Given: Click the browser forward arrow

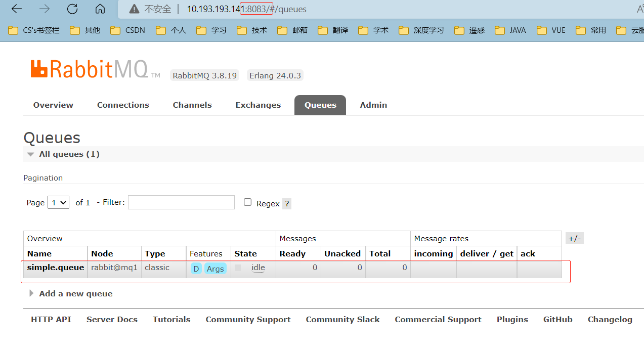Looking at the screenshot, I should click(x=45, y=9).
